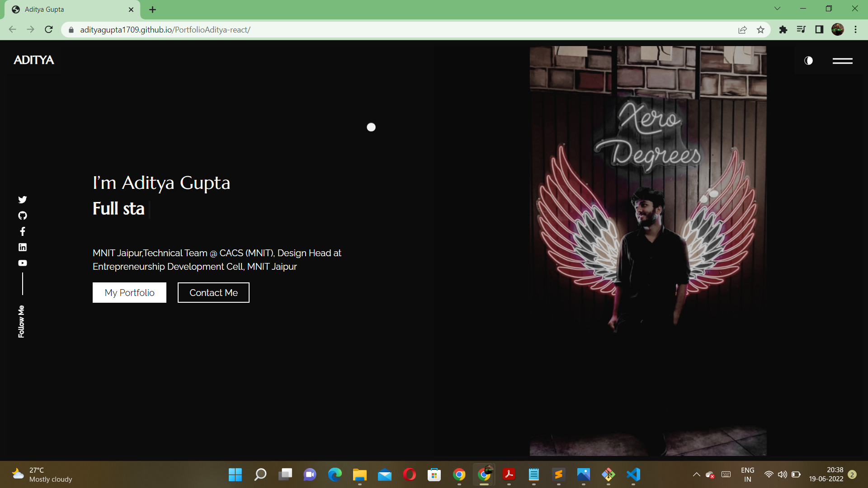Open the YouTube channel icon
The width and height of the screenshot is (868, 488).
coord(23,263)
